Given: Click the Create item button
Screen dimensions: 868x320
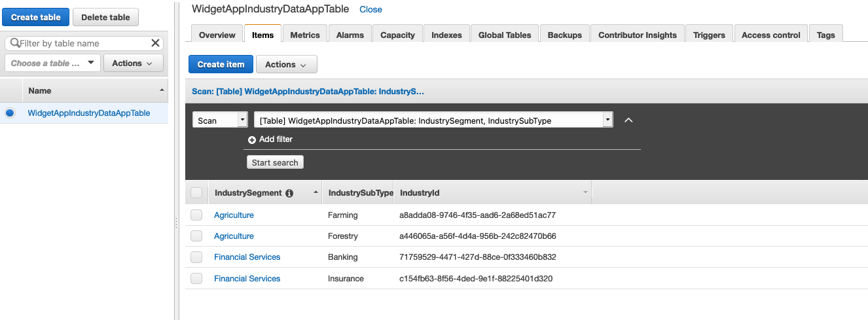Looking at the screenshot, I should (221, 64).
